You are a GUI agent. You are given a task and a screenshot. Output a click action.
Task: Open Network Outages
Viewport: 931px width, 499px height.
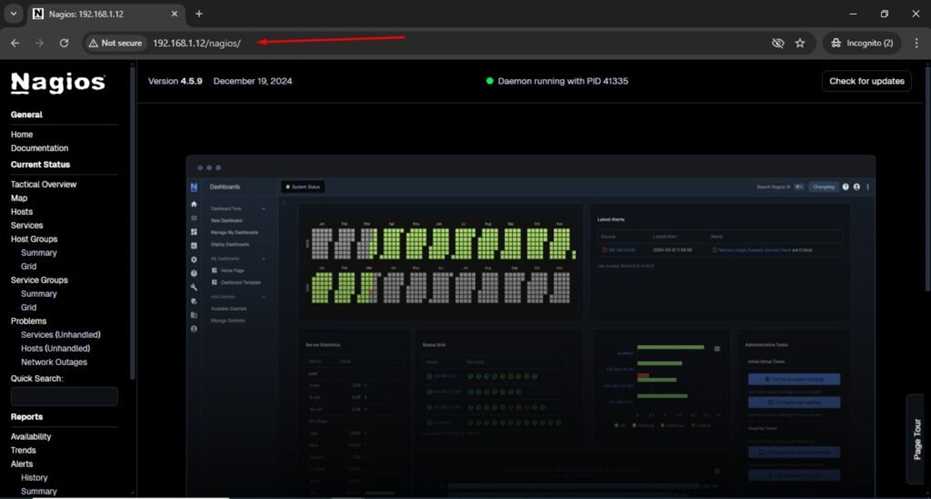point(54,362)
